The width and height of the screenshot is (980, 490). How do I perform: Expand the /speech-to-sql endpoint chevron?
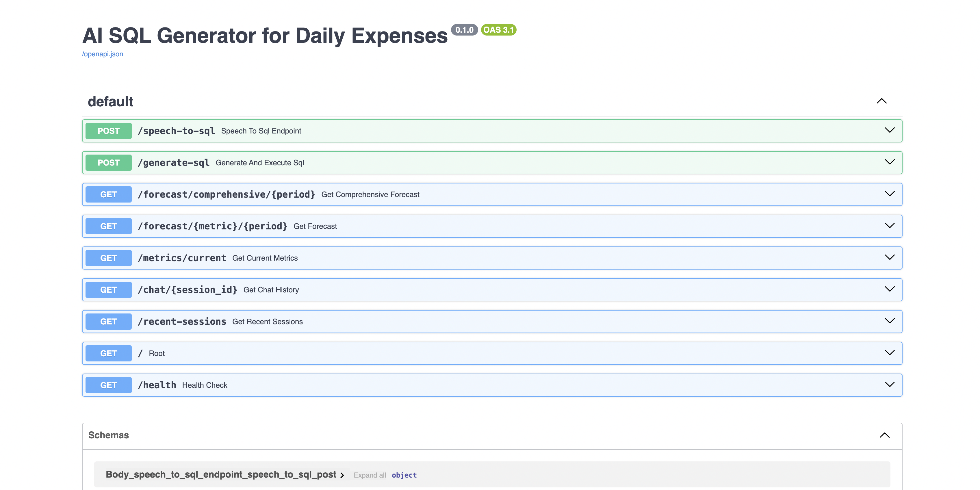(890, 131)
